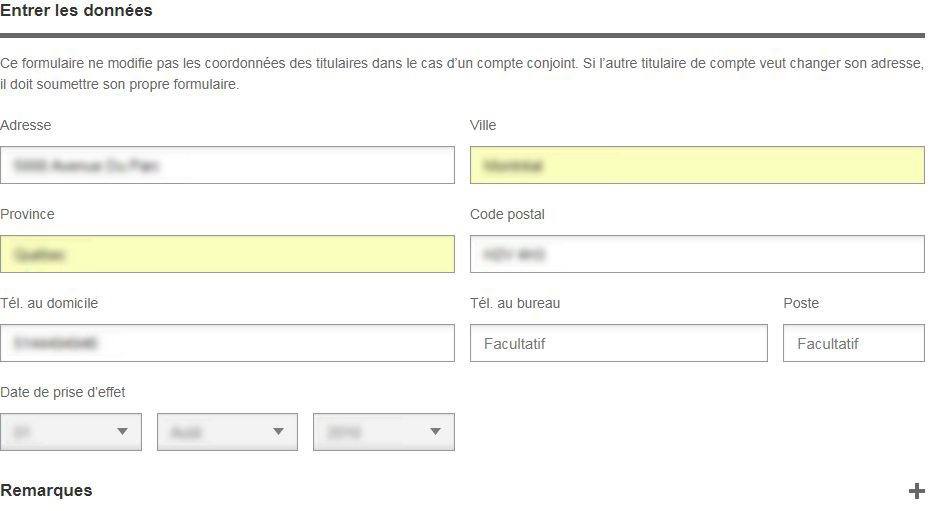This screenshot has height=511, width=930.
Task: Click the Code postal input field
Action: [698, 254]
